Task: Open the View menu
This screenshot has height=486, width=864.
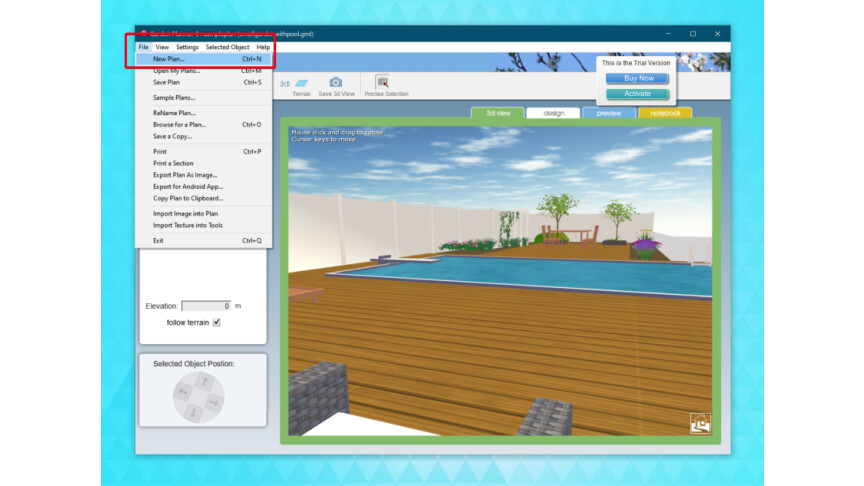Action: [162, 47]
